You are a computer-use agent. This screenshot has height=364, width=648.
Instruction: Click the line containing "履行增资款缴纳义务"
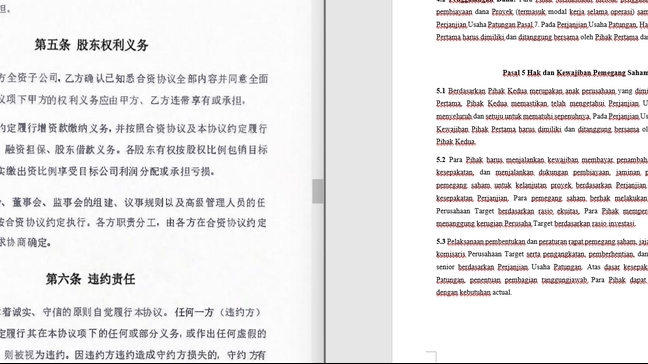(134, 129)
